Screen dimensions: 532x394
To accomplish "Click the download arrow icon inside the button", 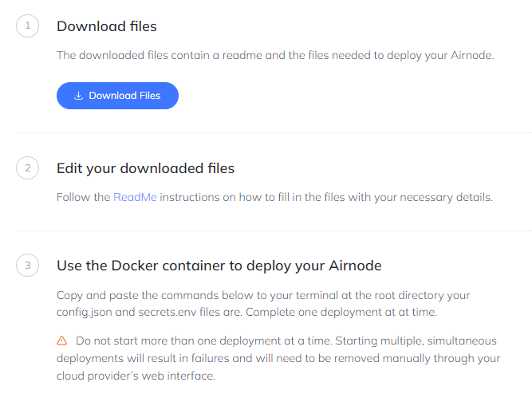I will tap(78, 96).
